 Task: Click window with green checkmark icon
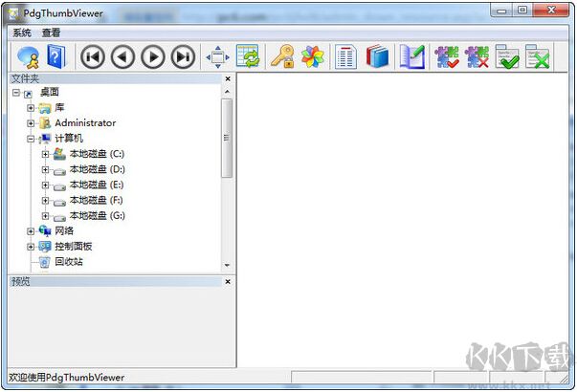pos(507,56)
